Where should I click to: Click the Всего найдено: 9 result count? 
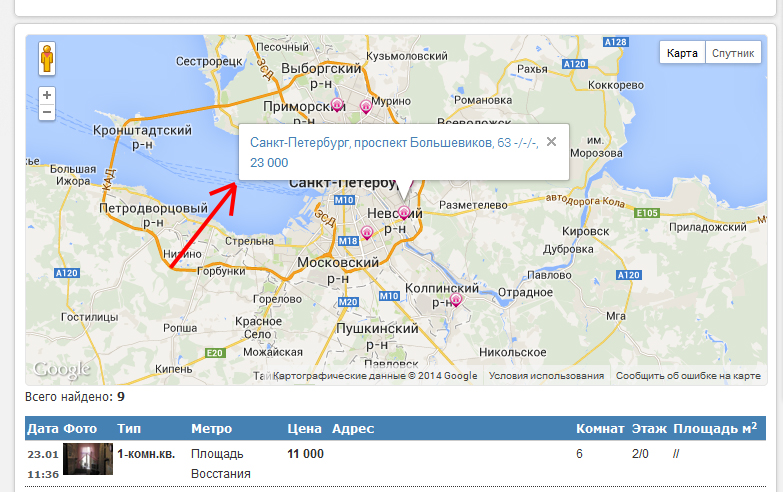point(75,397)
